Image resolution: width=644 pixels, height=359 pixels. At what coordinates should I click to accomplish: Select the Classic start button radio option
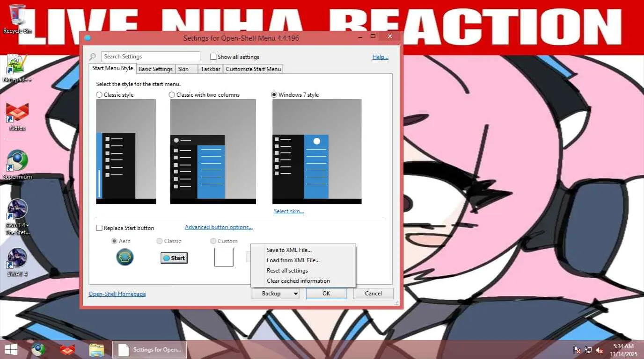click(x=160, y=241)
